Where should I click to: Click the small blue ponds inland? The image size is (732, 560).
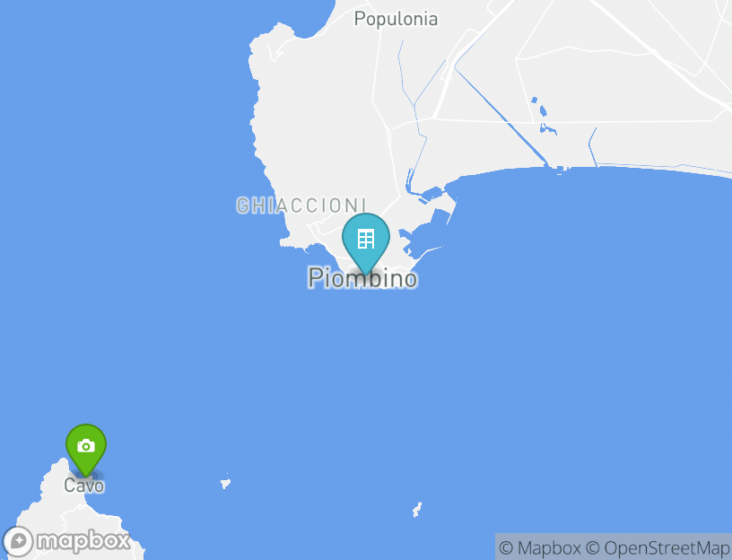coord(544,116)
